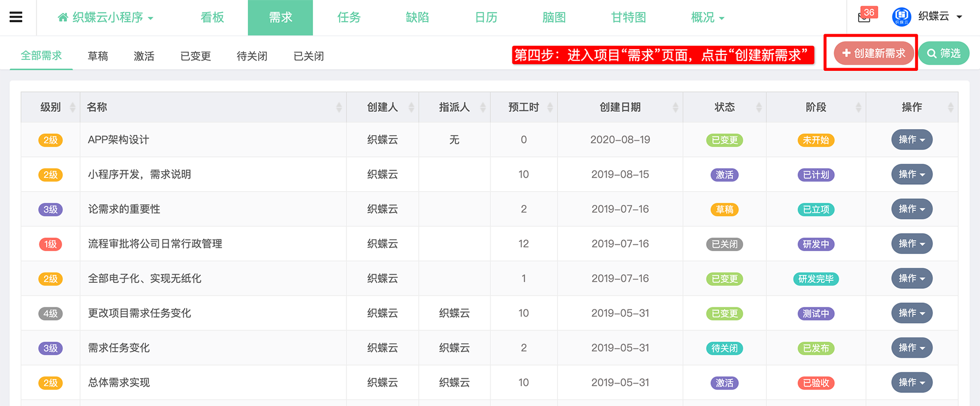
Task: Click the 待关闭 status badge in table
Action: 724,348
